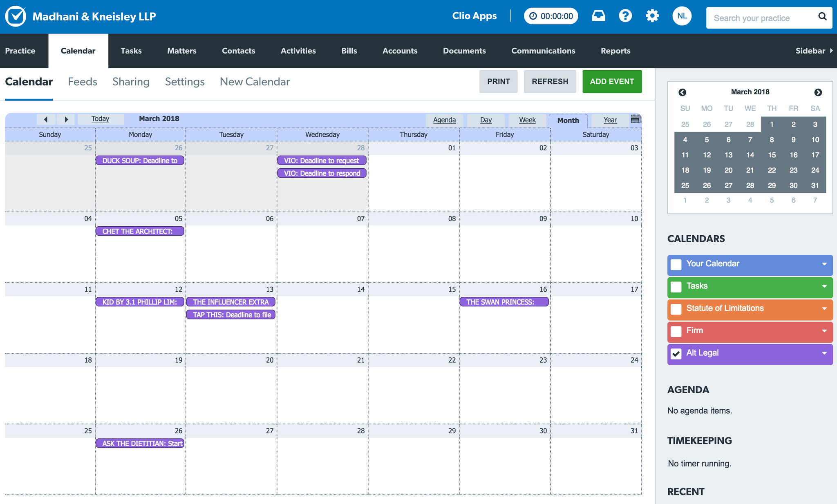The height and width of the screenshot is (504, 837).
Task: Uncheck the Alt Legal calendar checkbox
Action: pos(676,354)
